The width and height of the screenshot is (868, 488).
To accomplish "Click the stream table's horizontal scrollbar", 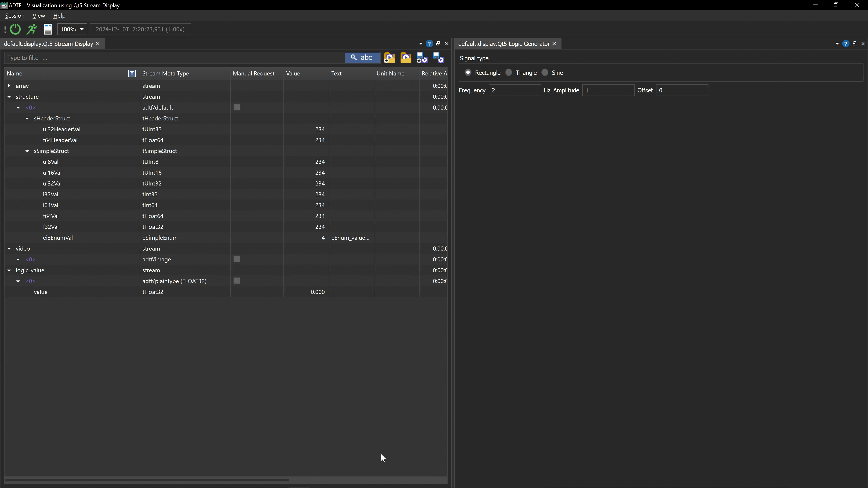I will pyautogui.click(x=147, y=480).
